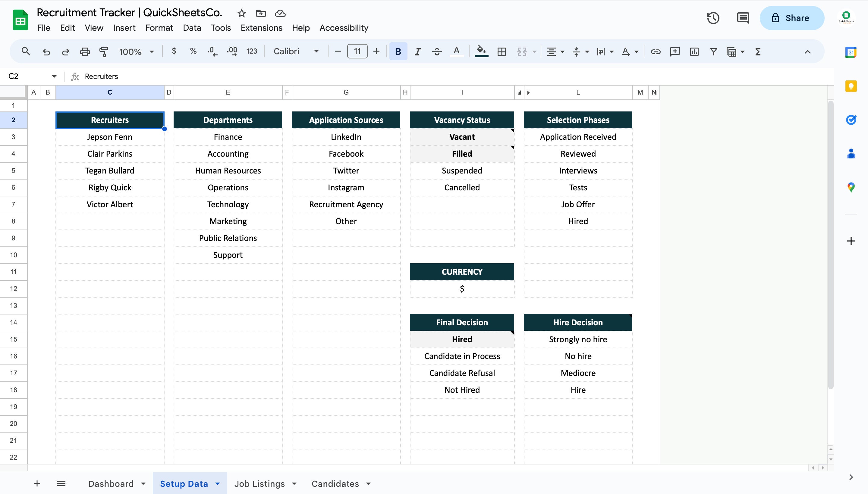The height and width of the screenshot is (494, 868).
Task: Open the Setup Data sheet menu arrow
Action: (x=218, y=483)
